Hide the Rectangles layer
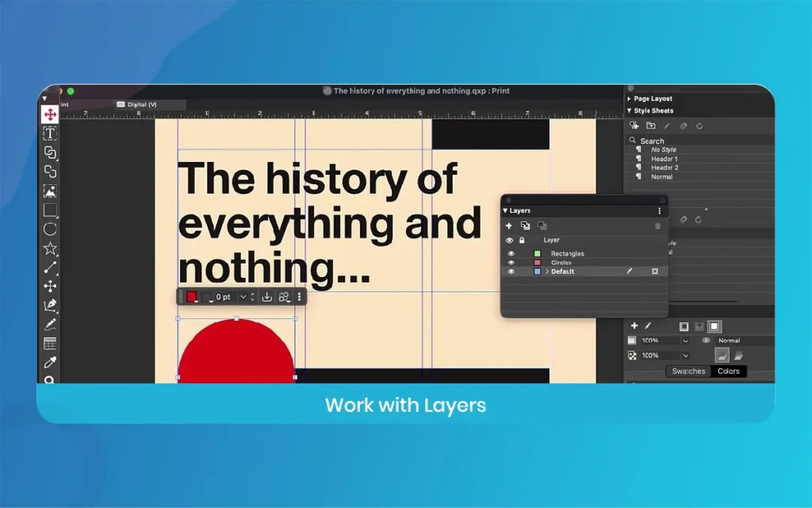812x508 pixels. point(511,253)
